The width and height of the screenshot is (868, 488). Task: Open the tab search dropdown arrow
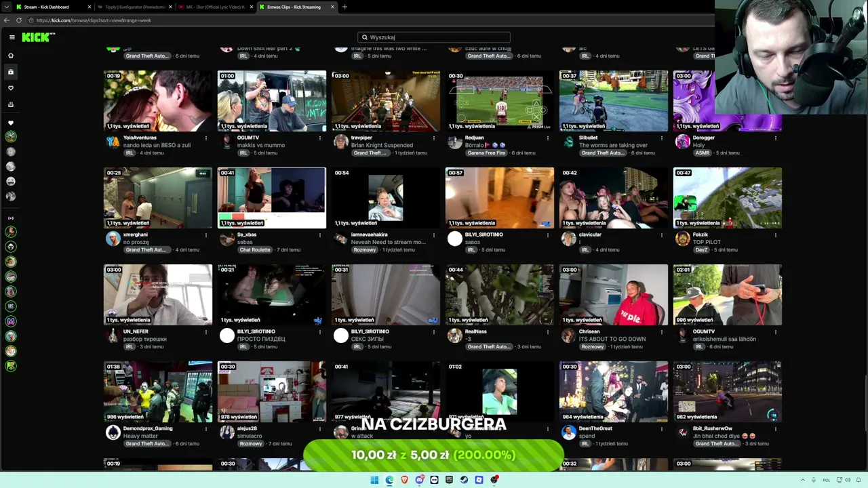[x=6, y=7]
